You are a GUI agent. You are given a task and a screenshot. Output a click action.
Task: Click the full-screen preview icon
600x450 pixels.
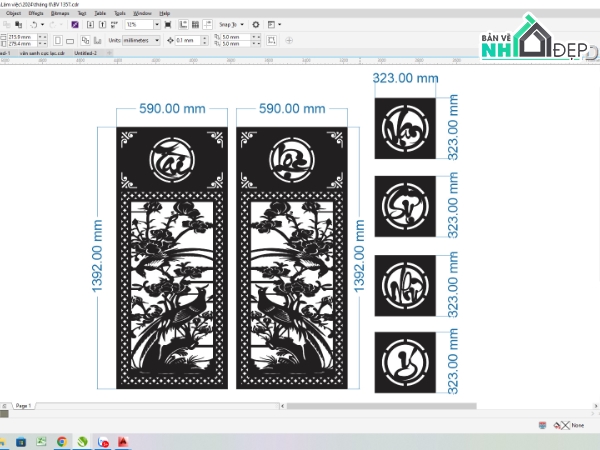(167, 23)
